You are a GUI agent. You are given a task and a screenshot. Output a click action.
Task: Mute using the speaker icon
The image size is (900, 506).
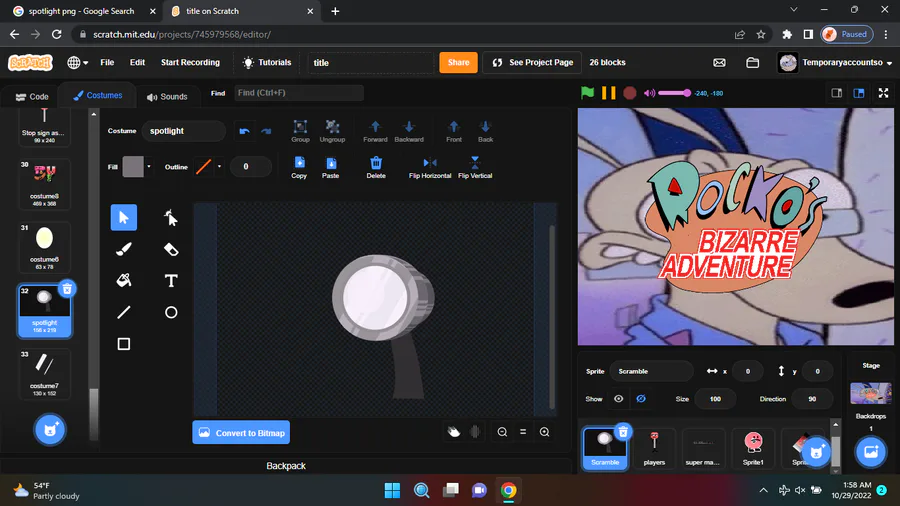649,93
